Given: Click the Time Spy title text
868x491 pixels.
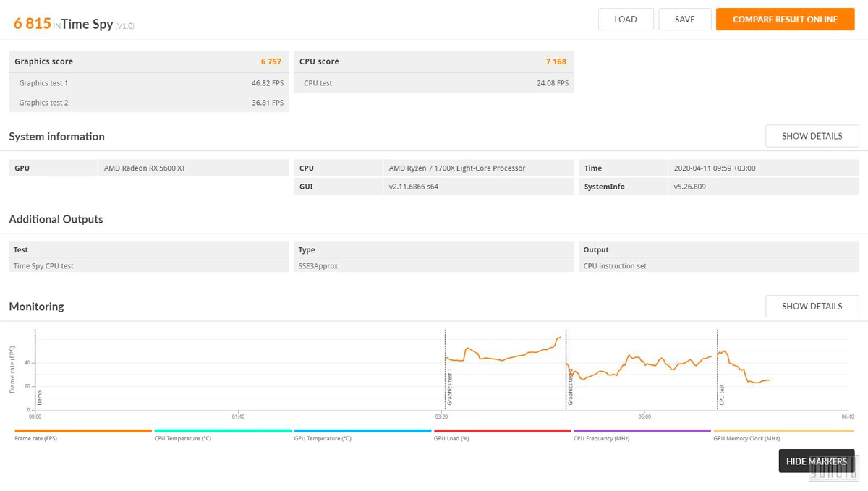Looking at the screenshot, I should [87, 24].
